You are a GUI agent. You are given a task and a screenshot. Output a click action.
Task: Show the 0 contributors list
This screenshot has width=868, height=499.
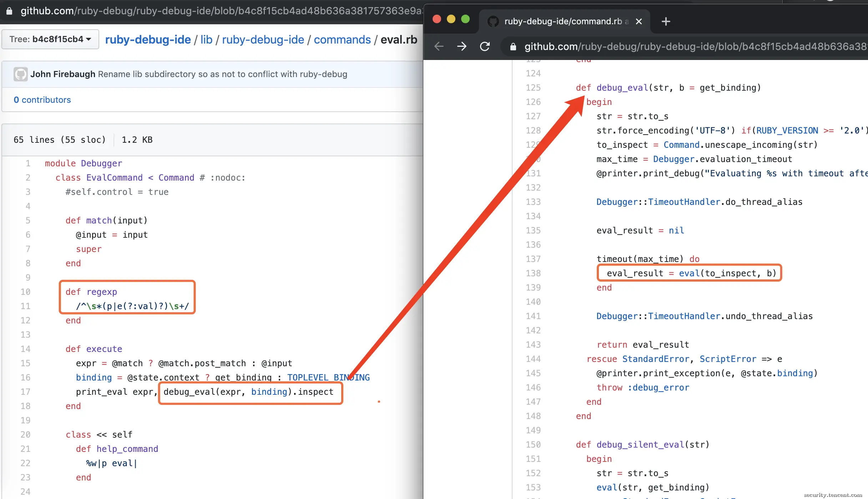(x=42, y=100)
